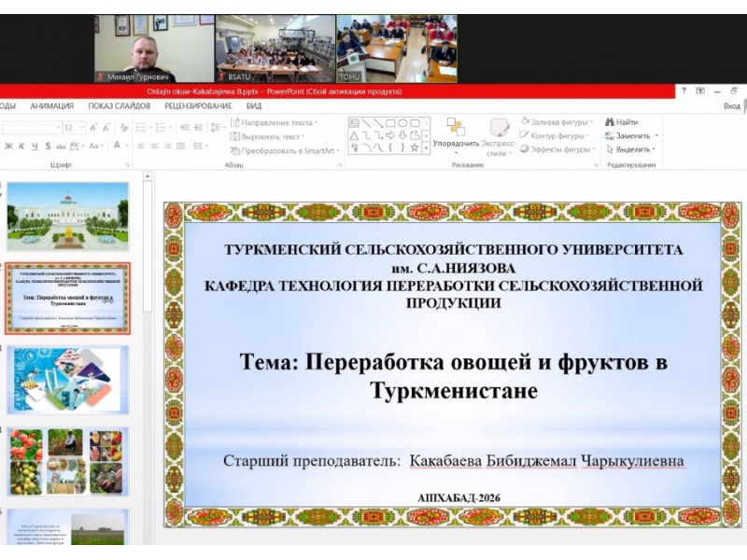Click the clear formatting eraser icon
Viewport: 747px width, 560px height.
click(127, 127)
